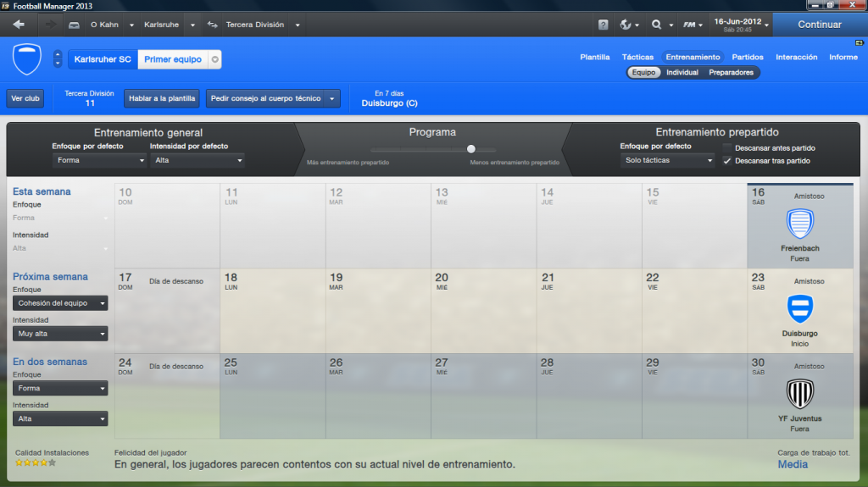Click the Football Manager title bar icon
868x487 pixels.
pos(6,6)
